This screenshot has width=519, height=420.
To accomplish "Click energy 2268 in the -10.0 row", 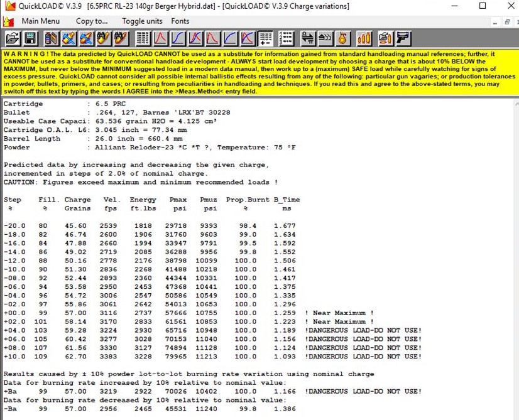I will (x=143, y=269).
